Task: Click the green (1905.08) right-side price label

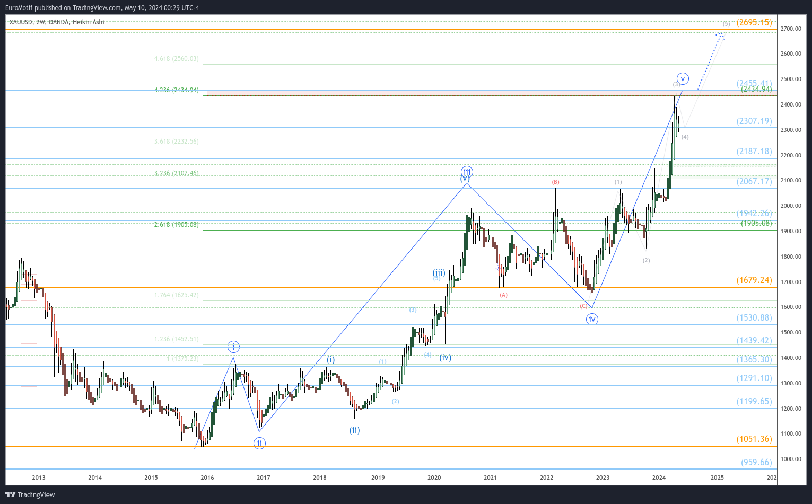Action: point(756,223)
